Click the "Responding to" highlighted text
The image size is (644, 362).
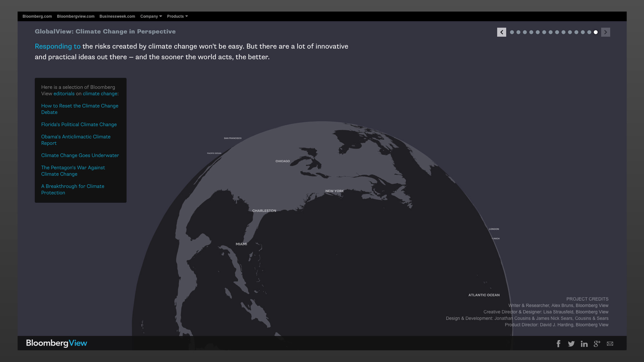[x=58, y=46]
